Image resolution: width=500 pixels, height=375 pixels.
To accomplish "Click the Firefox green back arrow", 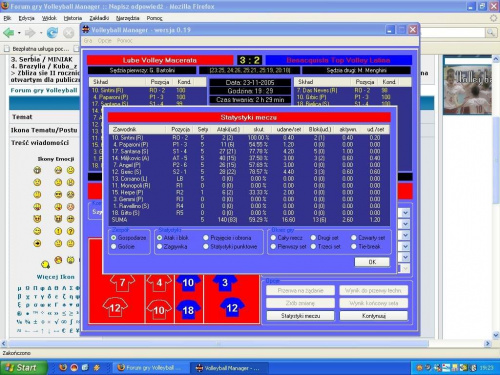I will click(9, 33).
